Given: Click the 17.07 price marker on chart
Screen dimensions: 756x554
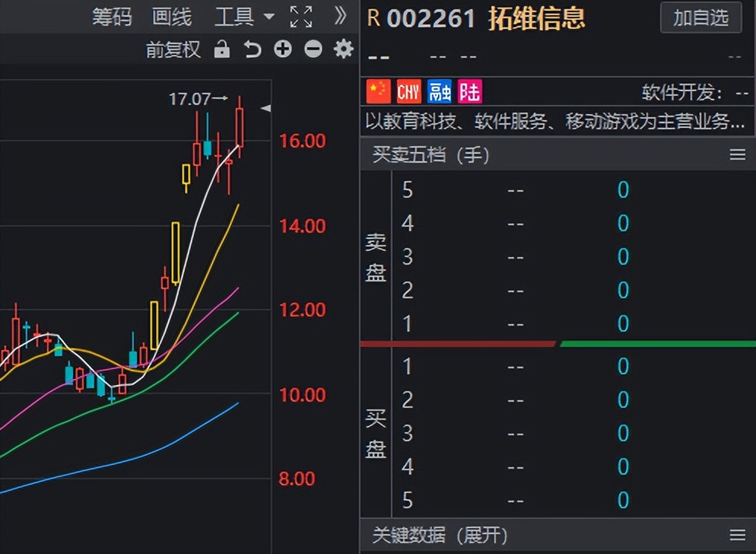Looking at the screenshot, I should [x=192, y=98].
